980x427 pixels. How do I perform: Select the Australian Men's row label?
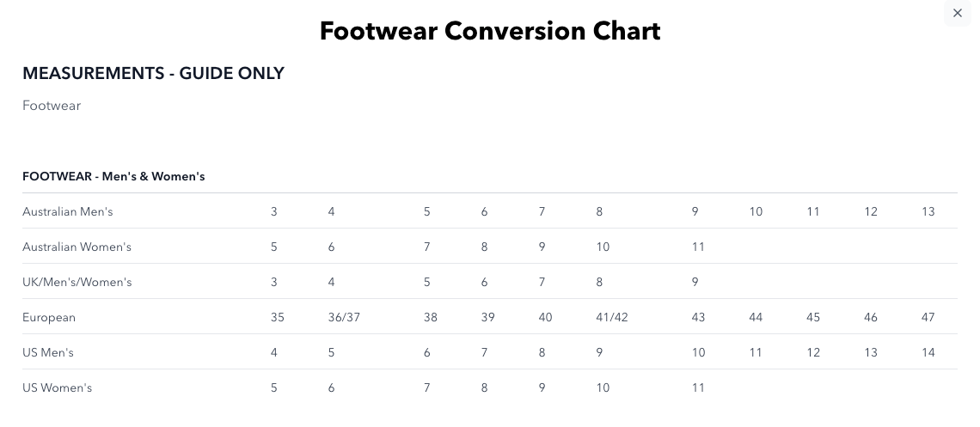pos(68,211)
